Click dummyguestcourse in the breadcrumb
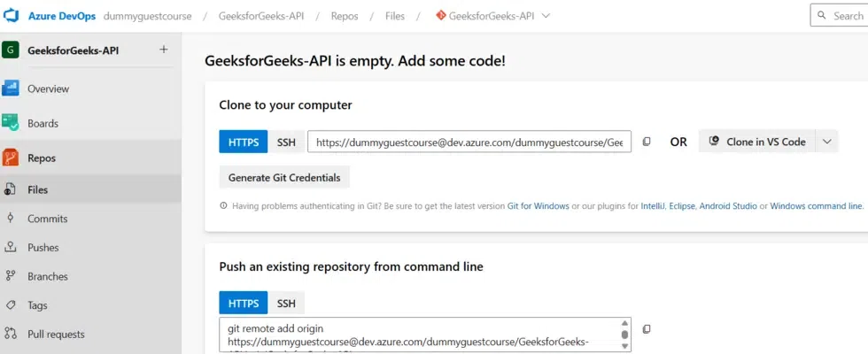The width and height of the screenshot is (868, 354). pyautogui.click(x=148, y=16)
